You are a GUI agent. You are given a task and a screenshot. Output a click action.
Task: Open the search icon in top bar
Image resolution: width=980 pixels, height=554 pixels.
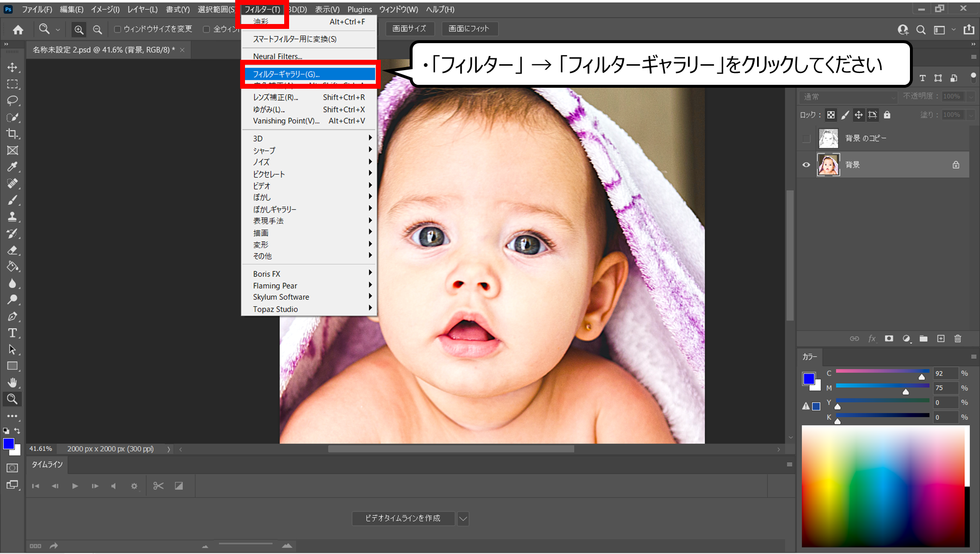point(921,29)
